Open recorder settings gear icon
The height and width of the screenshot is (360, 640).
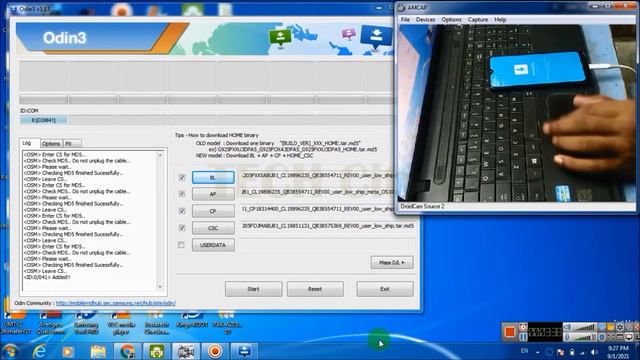[x=620, y=327]
